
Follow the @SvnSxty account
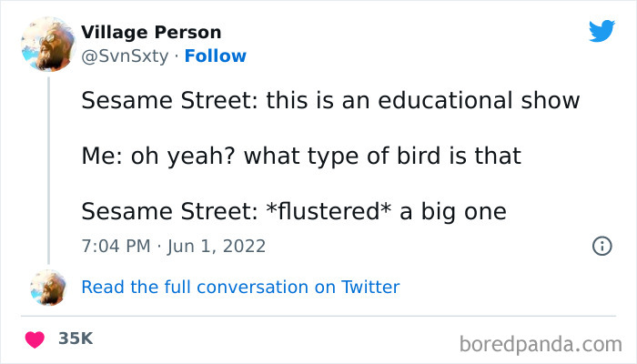[x=215, y=56]
